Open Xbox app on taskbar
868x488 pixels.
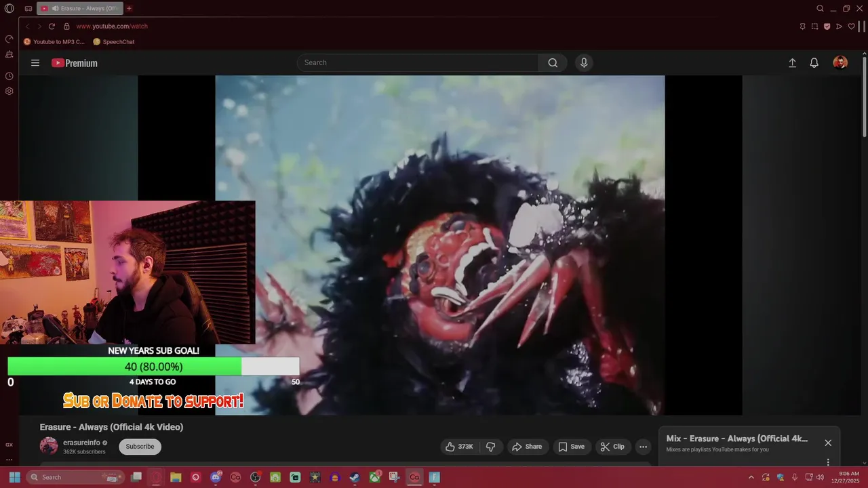[x=374, y=477]
